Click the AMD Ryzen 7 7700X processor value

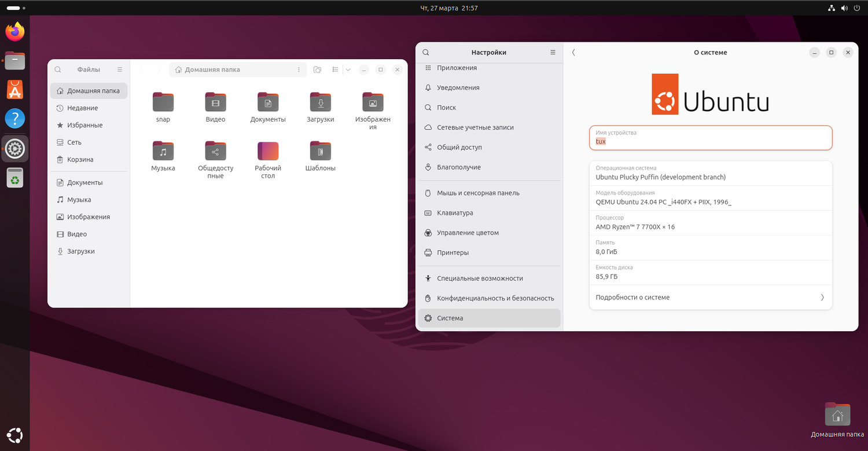pyautogui.click(x=635, y=227)
